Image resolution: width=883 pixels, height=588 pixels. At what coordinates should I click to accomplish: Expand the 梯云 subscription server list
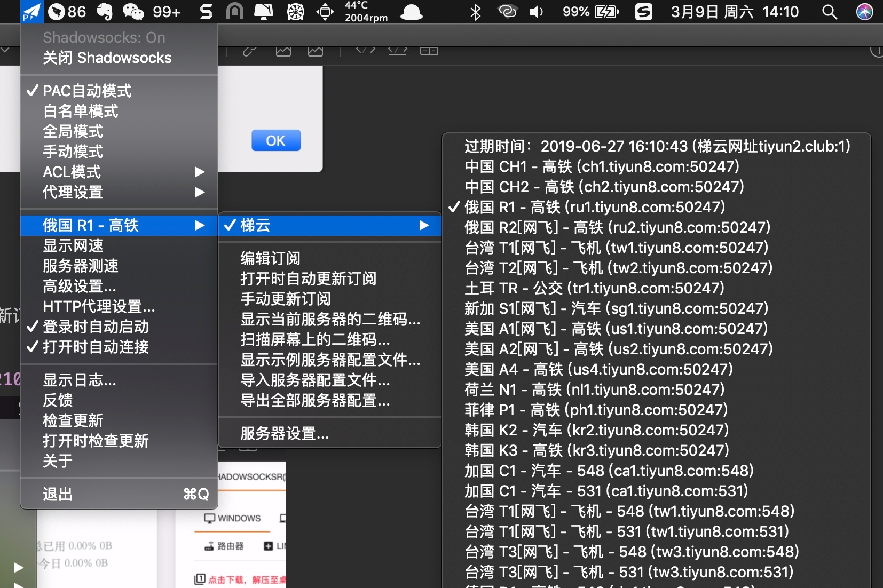329,225
